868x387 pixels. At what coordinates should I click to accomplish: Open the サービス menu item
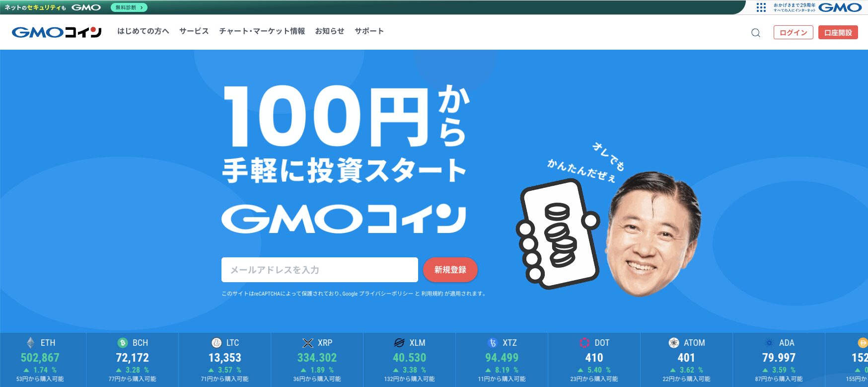pos(194,31)
